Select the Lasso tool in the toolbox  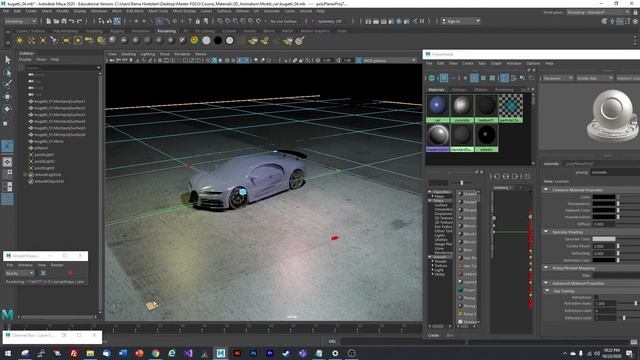7,73
